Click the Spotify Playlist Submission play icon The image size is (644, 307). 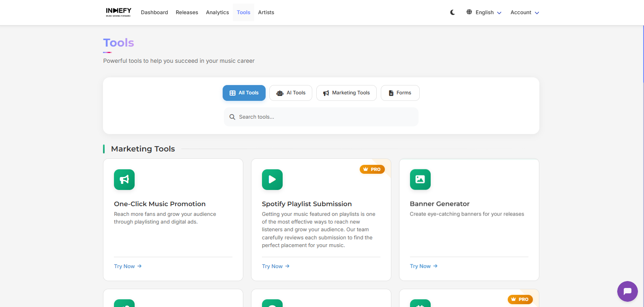tap(272, 179)
